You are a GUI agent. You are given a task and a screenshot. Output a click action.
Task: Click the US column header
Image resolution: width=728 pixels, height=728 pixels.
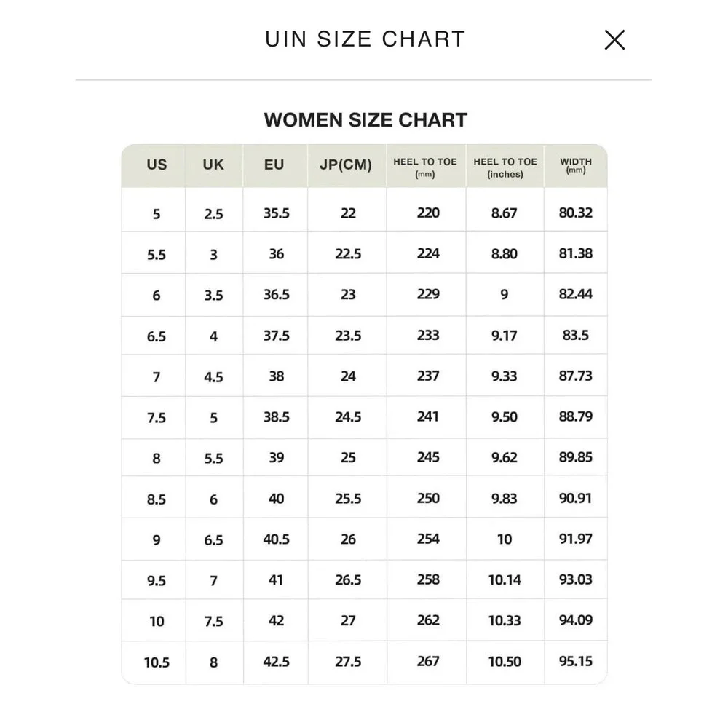tap(157, 165)
